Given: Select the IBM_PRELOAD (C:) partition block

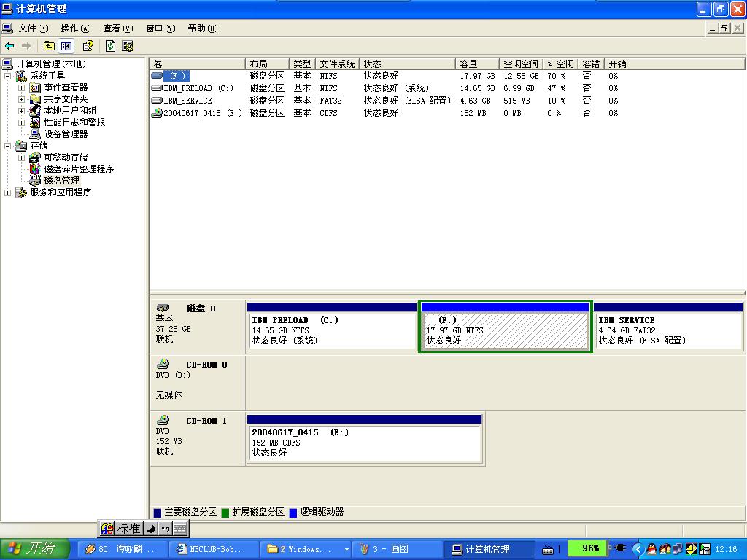Looking at the screenshot, I should 331,330.
